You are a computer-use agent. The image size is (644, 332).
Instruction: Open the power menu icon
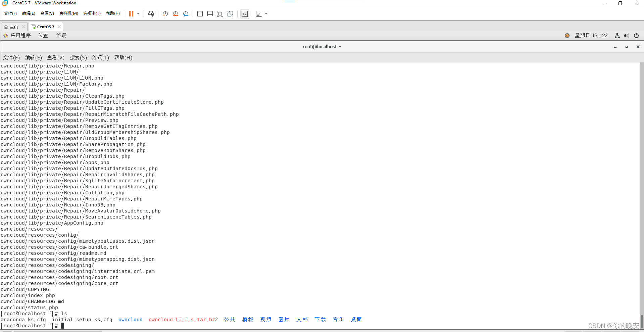pos(636,36)
